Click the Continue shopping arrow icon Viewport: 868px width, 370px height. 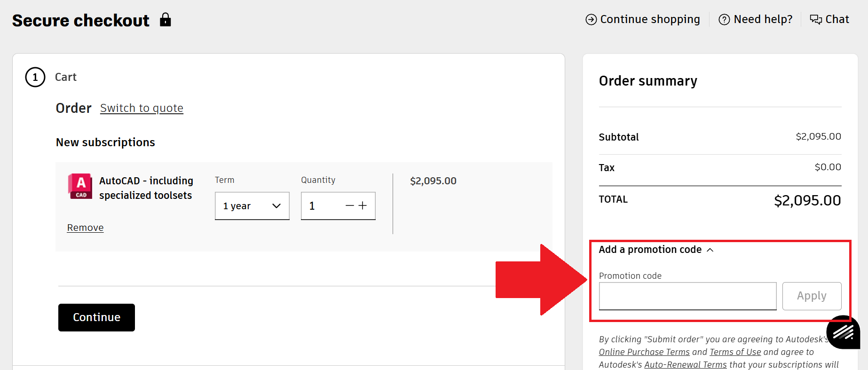point(591,20)
